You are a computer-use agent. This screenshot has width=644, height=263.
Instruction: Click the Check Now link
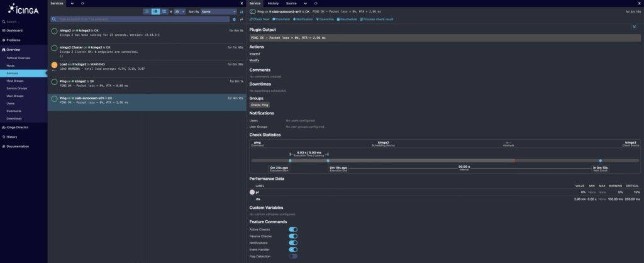260,20
